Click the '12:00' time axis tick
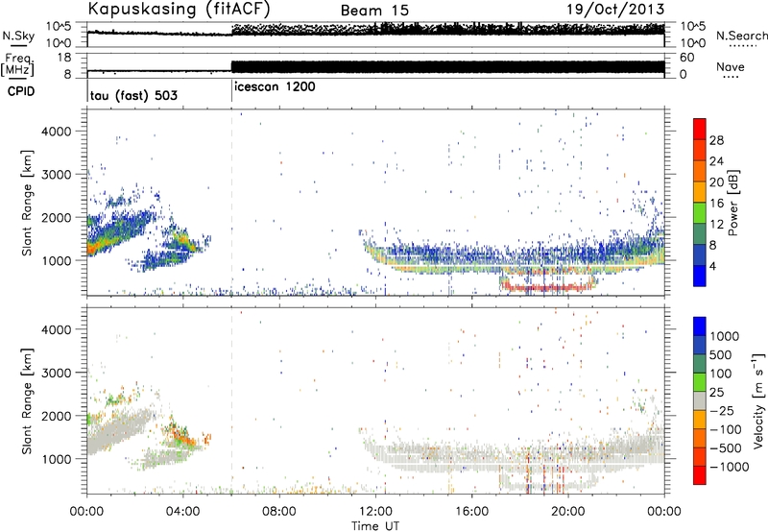The height and width of the screenshot is (532, 768). pos(375,512)
